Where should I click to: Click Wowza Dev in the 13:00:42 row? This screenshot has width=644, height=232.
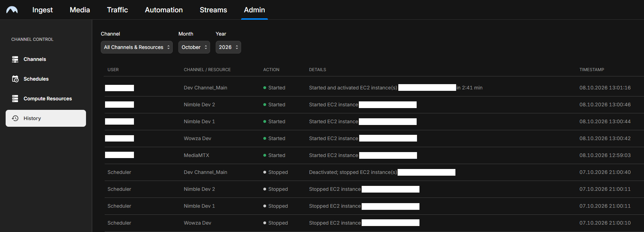(x=197, y=138)
